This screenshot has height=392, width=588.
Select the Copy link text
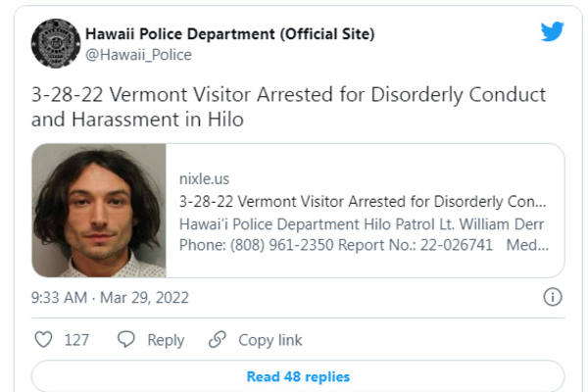[x=270, y=340]
